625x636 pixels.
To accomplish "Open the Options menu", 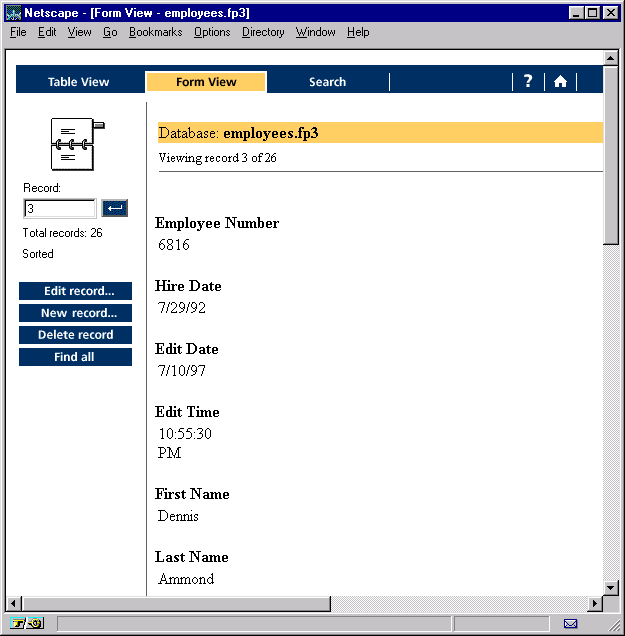I will pyautogui.click(x=212, y=32).
